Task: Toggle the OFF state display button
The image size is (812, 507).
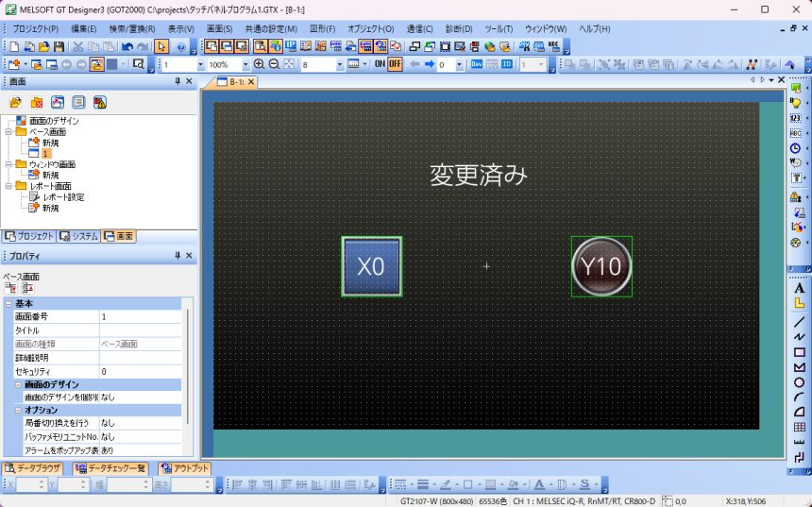Action: (x=395, y=64)
